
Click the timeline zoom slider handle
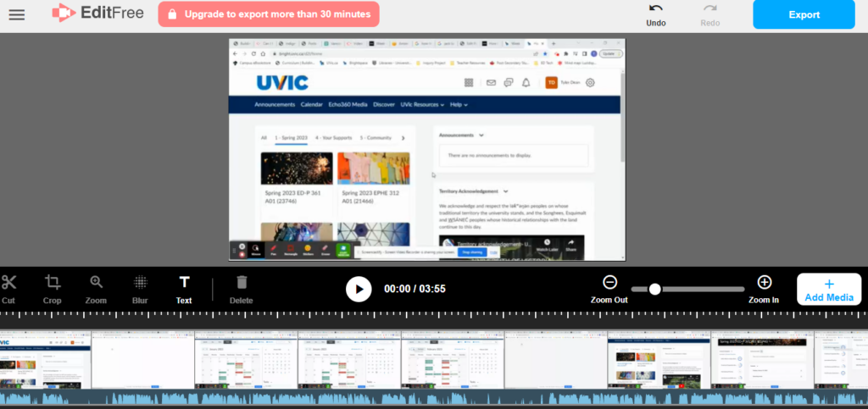point(655,289)
